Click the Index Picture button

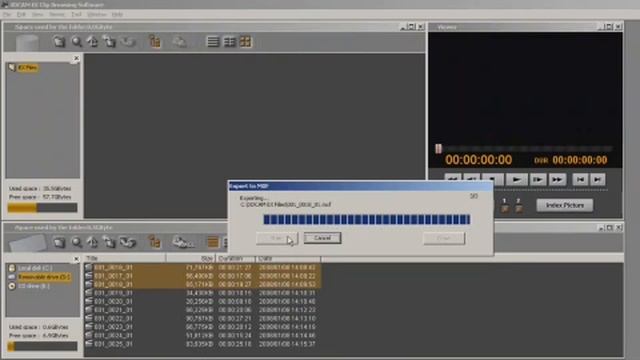click(x=564, y=205)
